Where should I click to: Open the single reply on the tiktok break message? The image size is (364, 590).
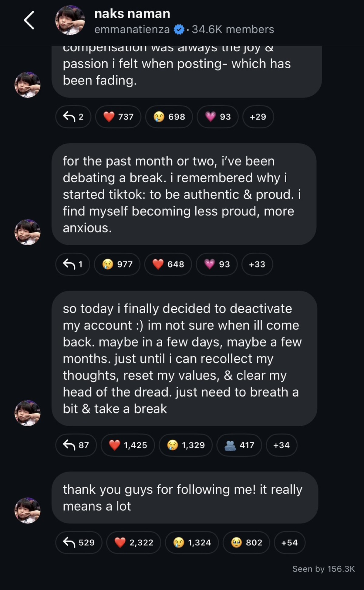tap(73, 264)
